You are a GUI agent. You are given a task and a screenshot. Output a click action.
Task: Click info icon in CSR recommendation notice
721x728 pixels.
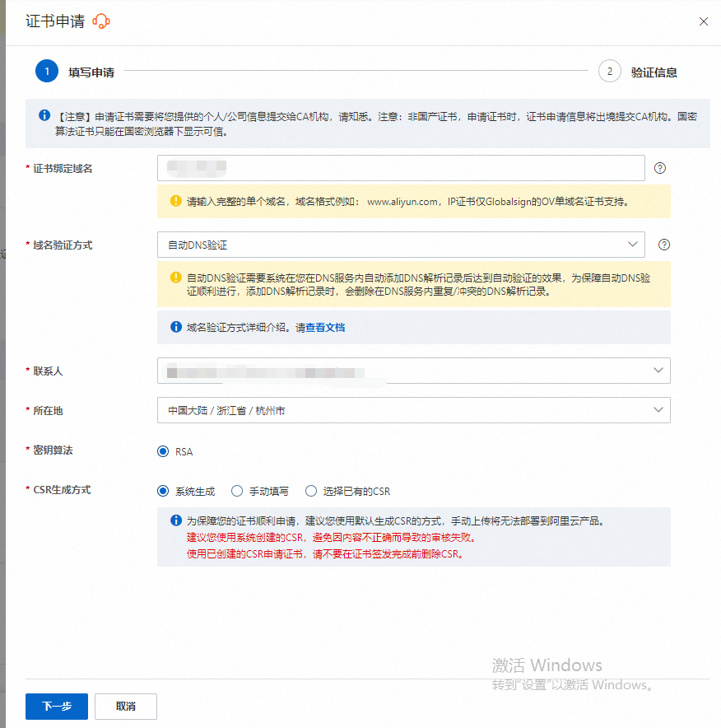pyautogui.click(x=175, y=520)
